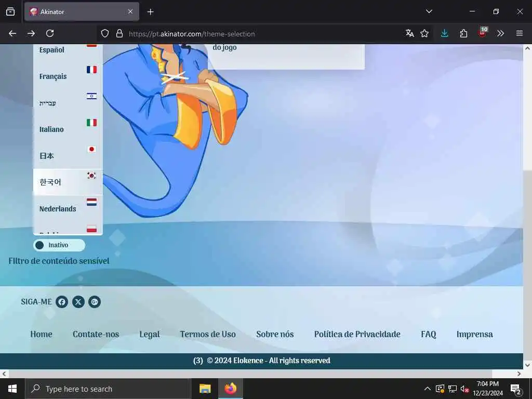Click horizontal scrollbar right arrow
This screenshot has width=532, height=399.
pos(519,374)
